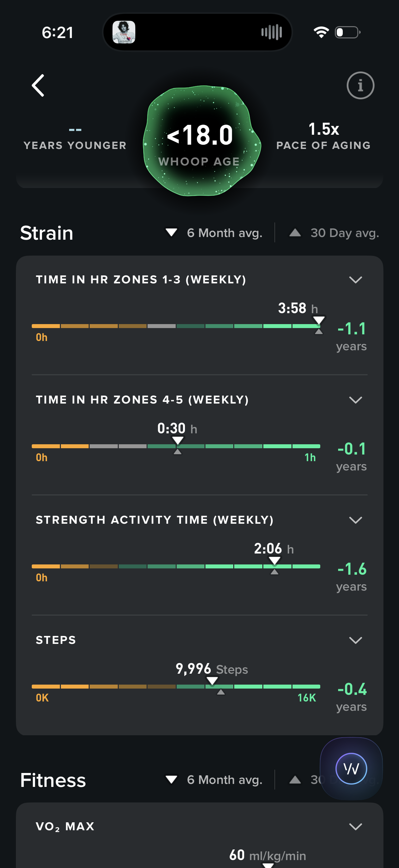The image size is (399, 868).
Task: Tap the album art in Dynamic Island
Action: pos(124,32)
